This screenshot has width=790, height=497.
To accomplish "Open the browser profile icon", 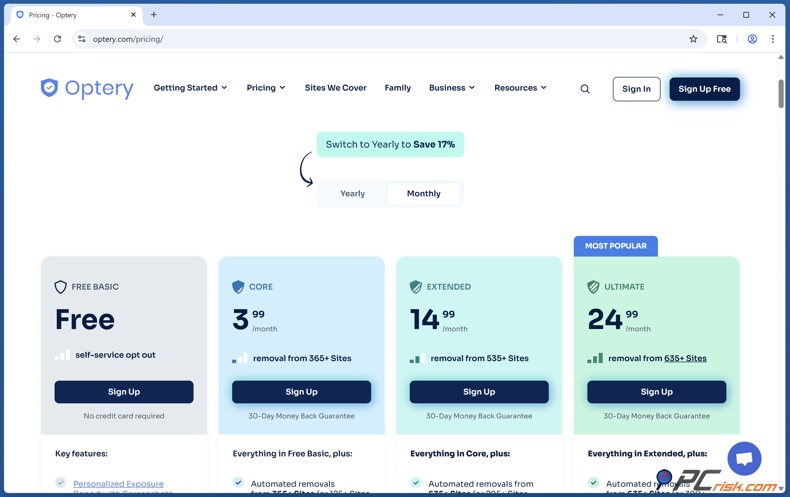I will (x=752, y=39).
